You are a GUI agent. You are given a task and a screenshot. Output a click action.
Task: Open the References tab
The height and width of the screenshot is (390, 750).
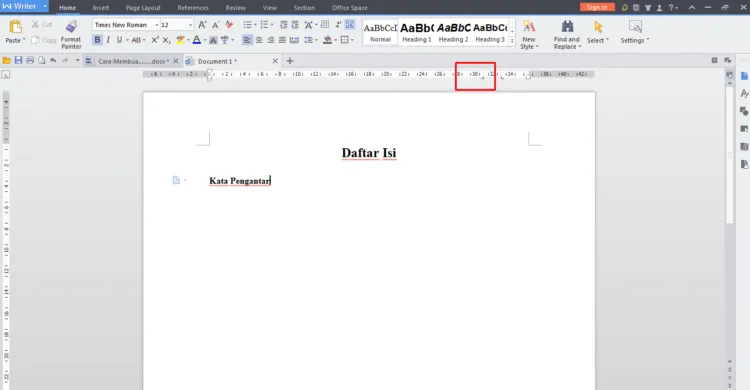point(193,8)
